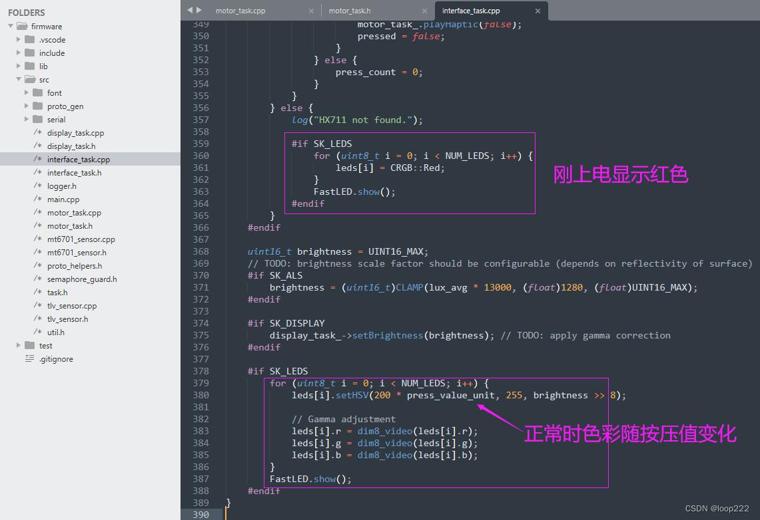Expand the test folder
The image size is (760, 520).
(18, 345)
